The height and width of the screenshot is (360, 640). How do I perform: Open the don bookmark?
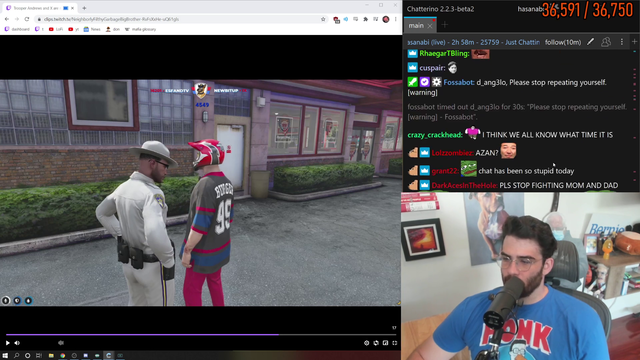point(113,29)
